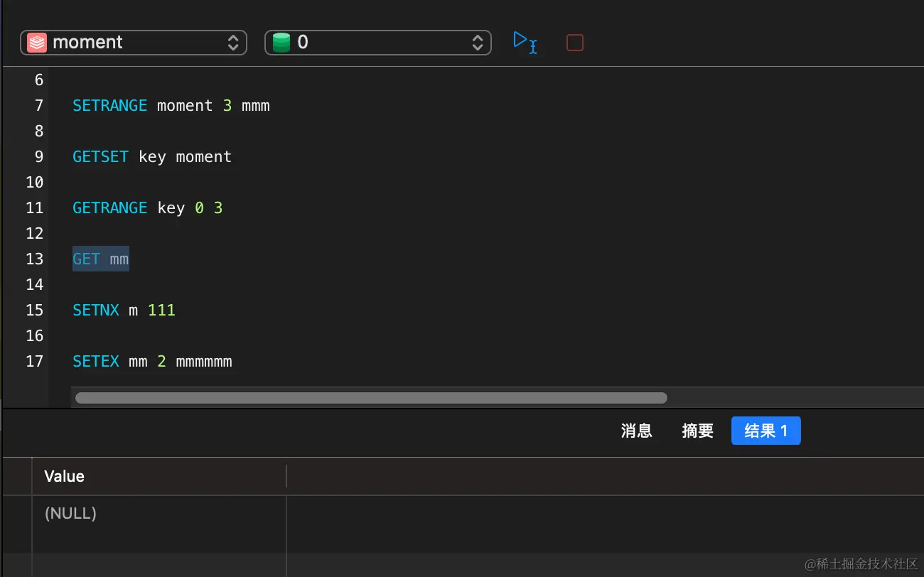Click the red stop execution icon
Image resolution: width=924 pixels, height=577 pixels.
click(574, 43)
